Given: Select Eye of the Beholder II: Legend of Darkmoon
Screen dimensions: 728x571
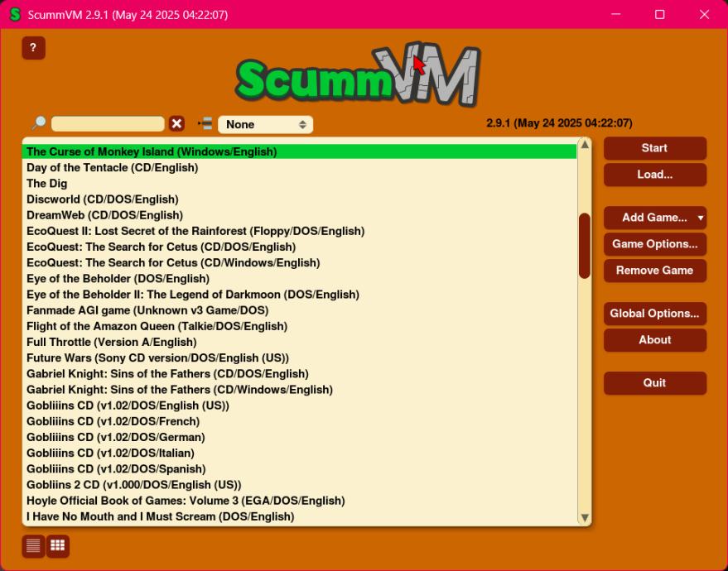Looking at the screenshot, I should point(299,295).
